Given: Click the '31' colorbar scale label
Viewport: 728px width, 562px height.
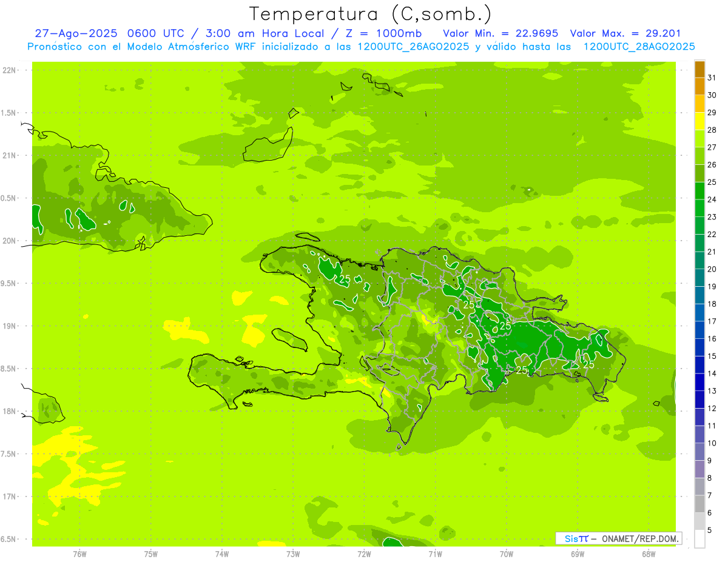Looking at the screenshot, I should [712, 77].
